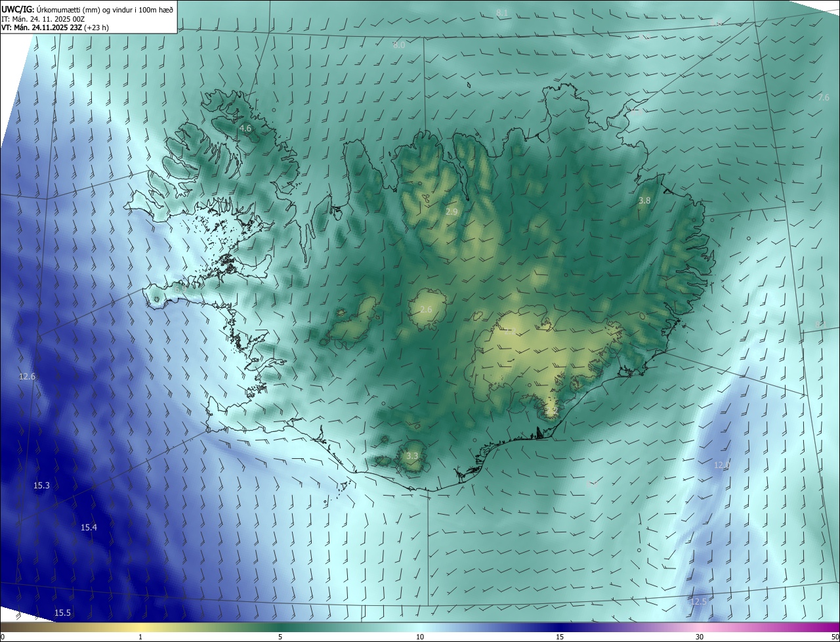840x642 pixels.
Task: Click the '5' tick on the color scale
Action: coord(280,637)
